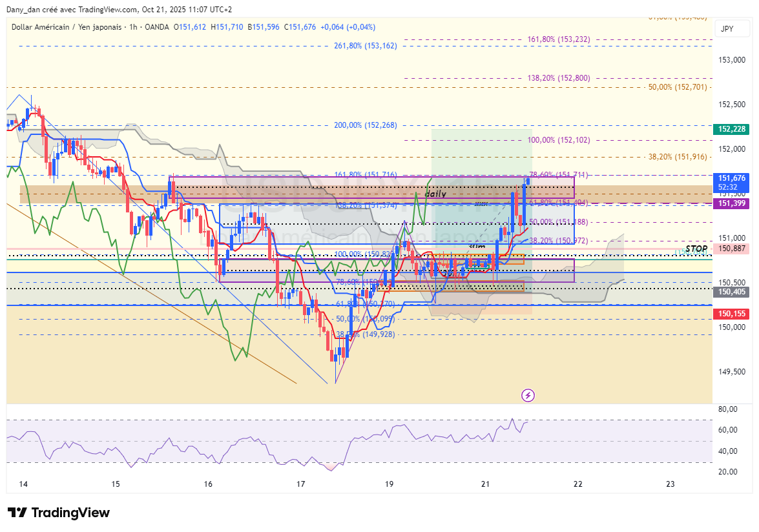Click the 'daily' annotation on the chart

435,194
